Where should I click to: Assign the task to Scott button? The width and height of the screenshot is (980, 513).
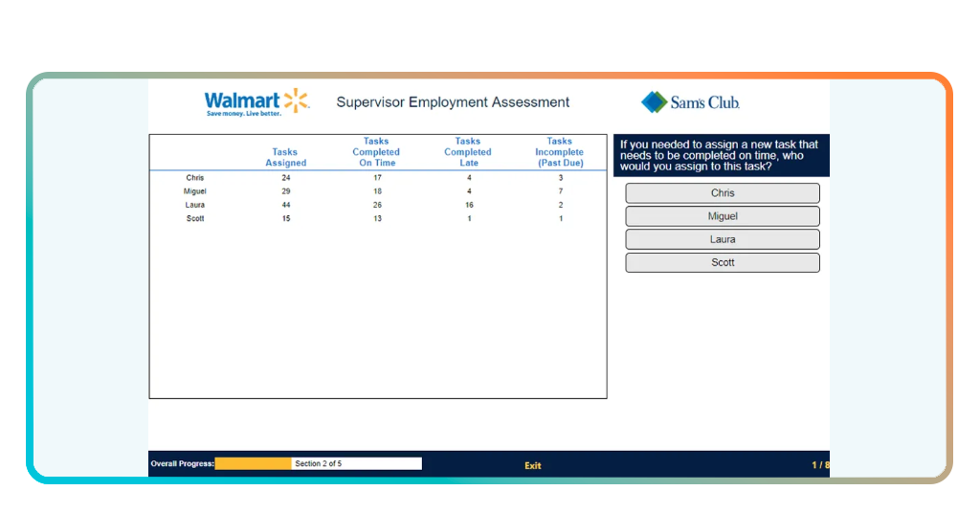click(722, 262)
